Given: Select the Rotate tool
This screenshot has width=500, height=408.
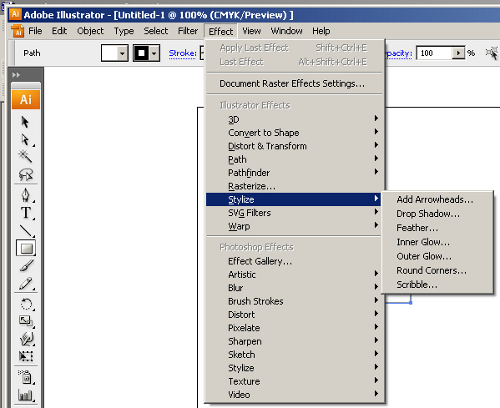Looking at the screenshot, I should point(26,304).
